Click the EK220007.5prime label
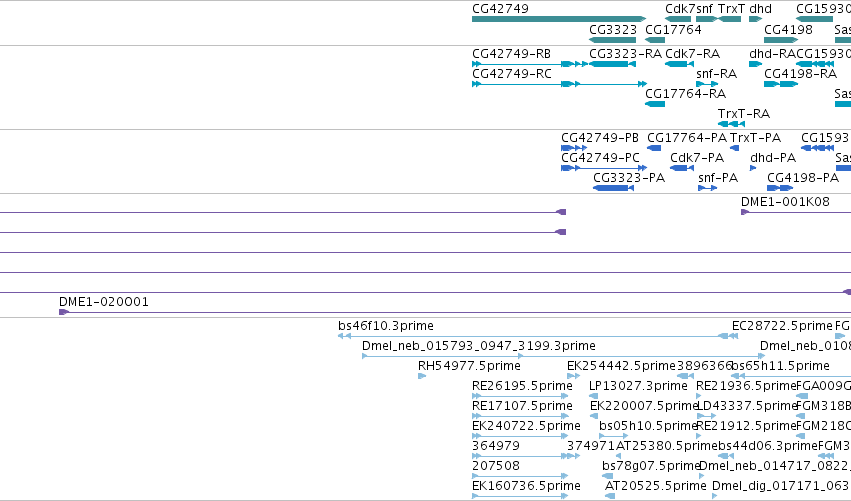Viewport: 851px width, 501px height. click(x=644, y=406)
